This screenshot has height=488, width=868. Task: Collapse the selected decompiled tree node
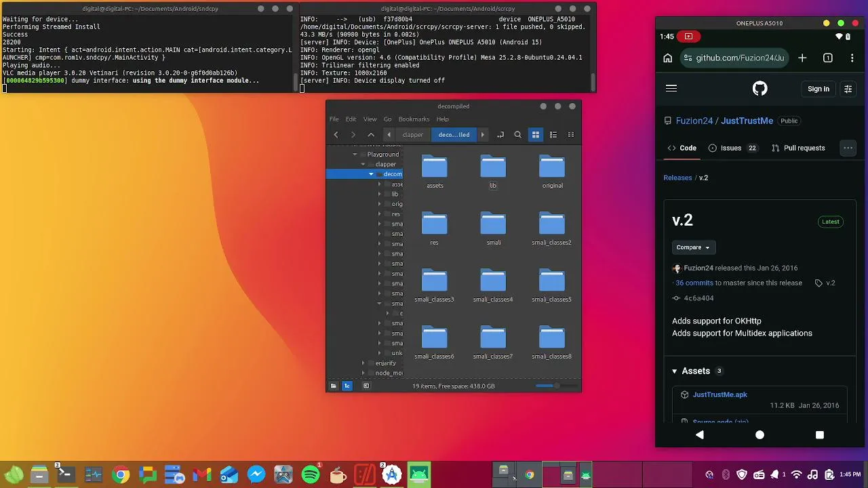(x=371, y=174)
